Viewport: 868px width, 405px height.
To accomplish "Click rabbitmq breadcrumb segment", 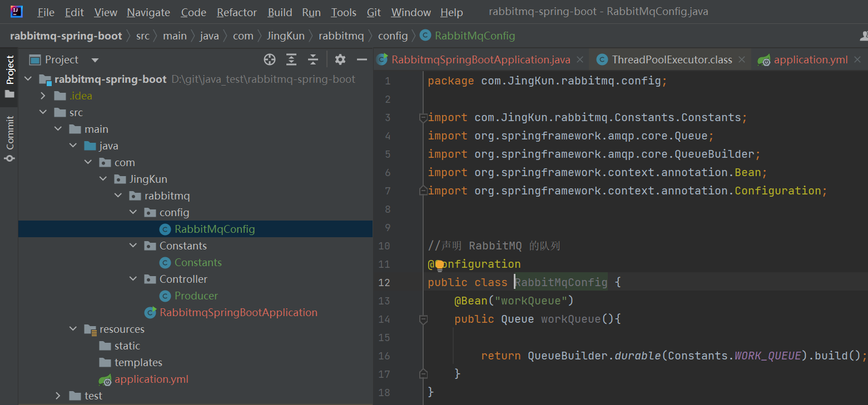I will click(341, 36).
